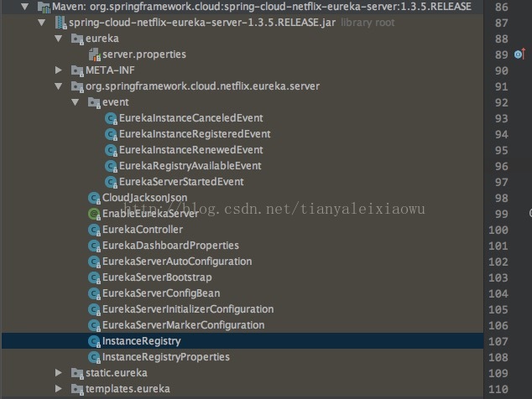Select the event package label

pyautogui.click(x=115, y=102)
